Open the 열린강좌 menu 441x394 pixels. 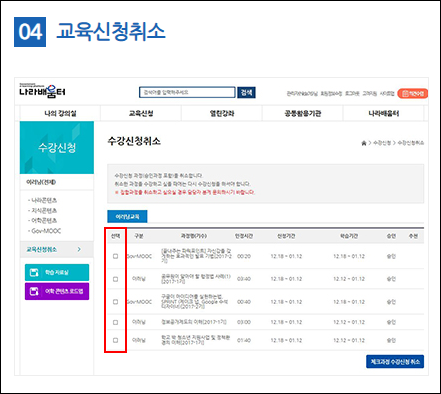click(222, 113)
